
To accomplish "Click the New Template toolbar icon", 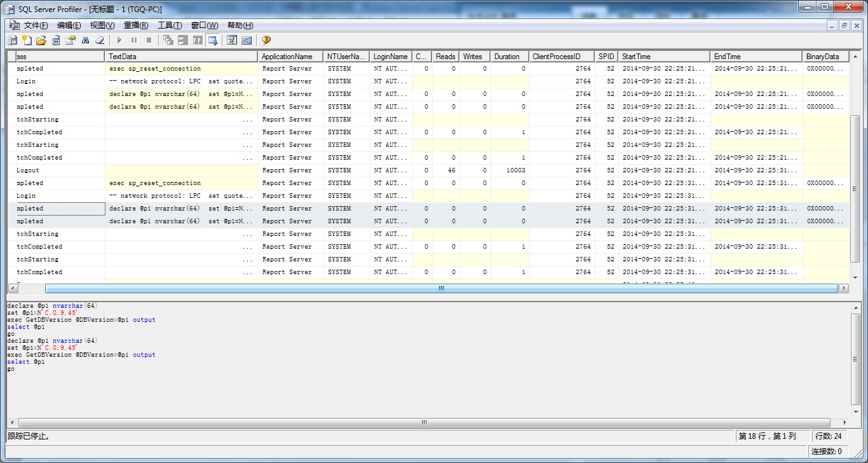I will pos(27,40).
